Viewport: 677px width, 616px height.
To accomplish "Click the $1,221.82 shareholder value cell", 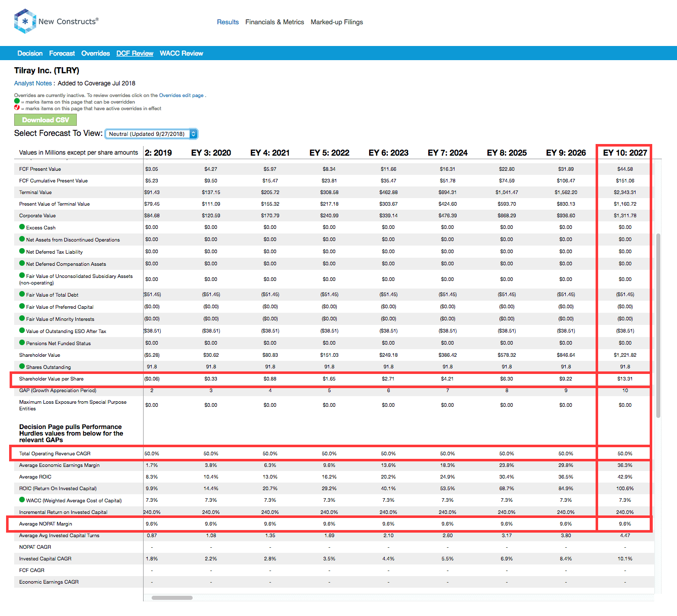I will [x=625, y=355].
